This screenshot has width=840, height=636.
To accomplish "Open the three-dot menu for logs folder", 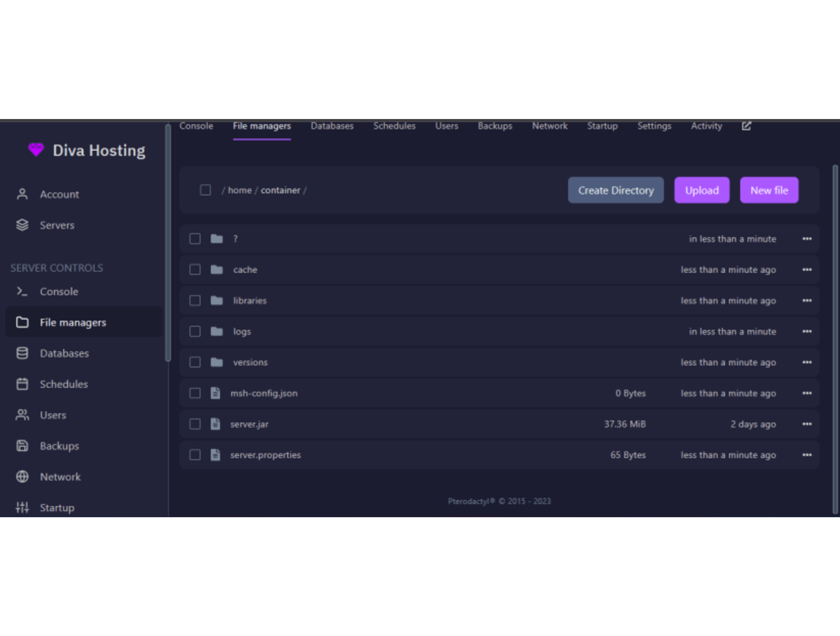I will [x=807, y=331].
